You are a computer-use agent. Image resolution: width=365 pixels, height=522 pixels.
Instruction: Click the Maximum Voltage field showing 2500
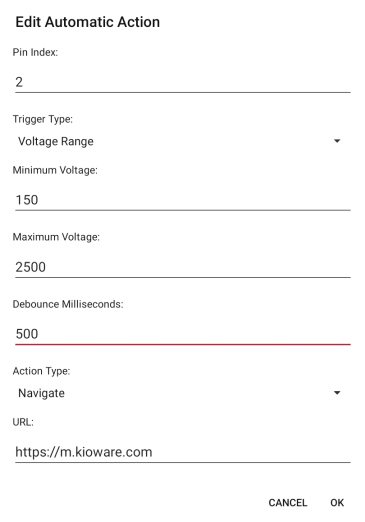[183, 267]
